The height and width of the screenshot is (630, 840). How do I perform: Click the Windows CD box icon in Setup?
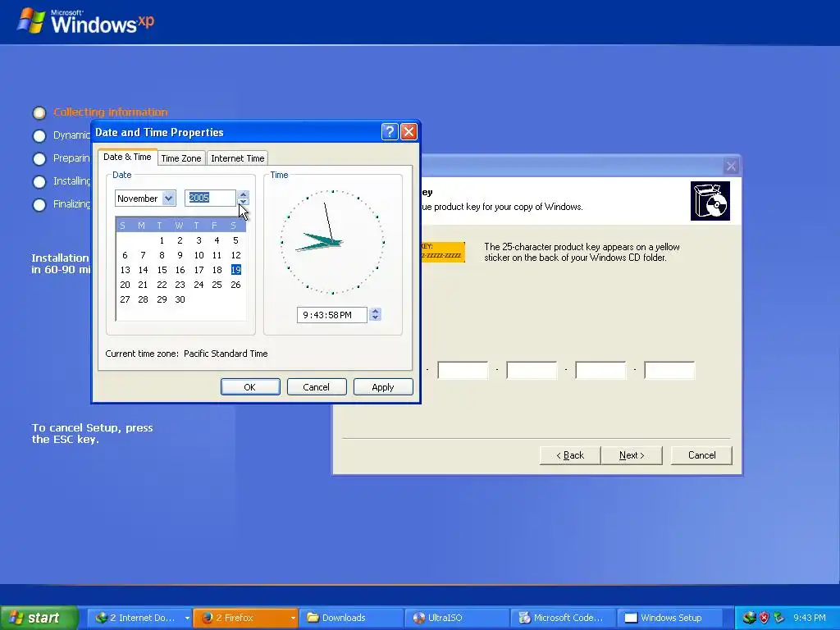coord(710,202)
